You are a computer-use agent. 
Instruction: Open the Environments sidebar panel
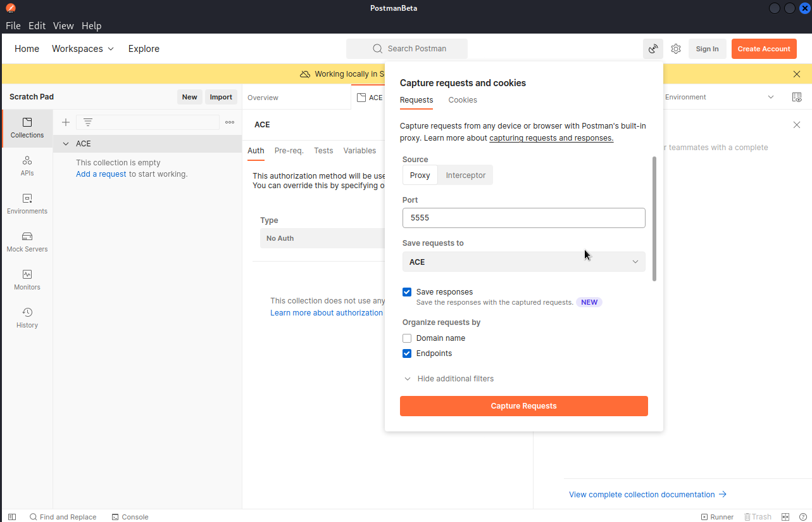coord(27,203)
